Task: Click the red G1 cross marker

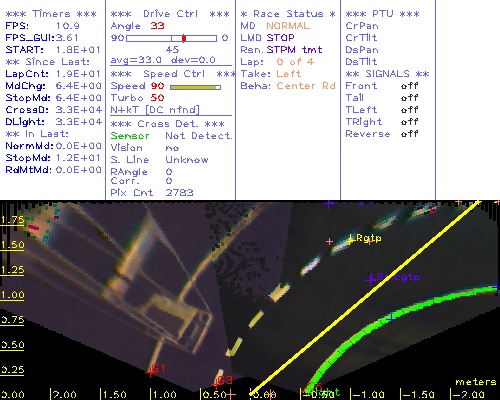Action: [151, 372]
